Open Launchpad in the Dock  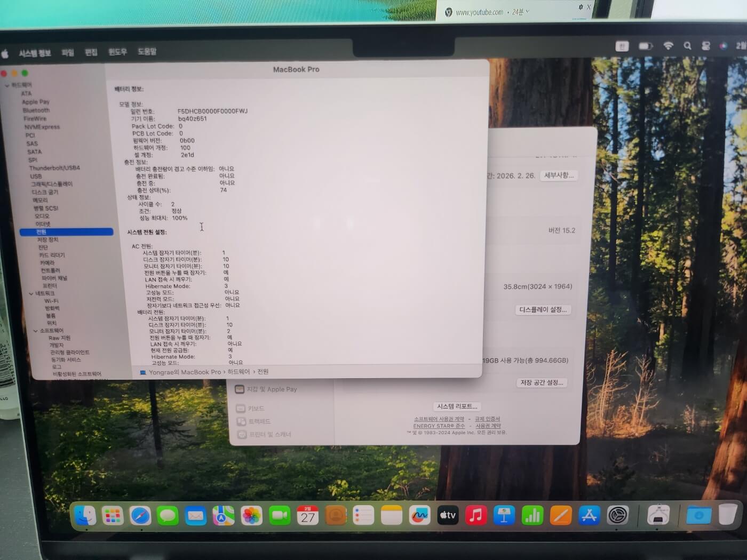pos(113,516)
